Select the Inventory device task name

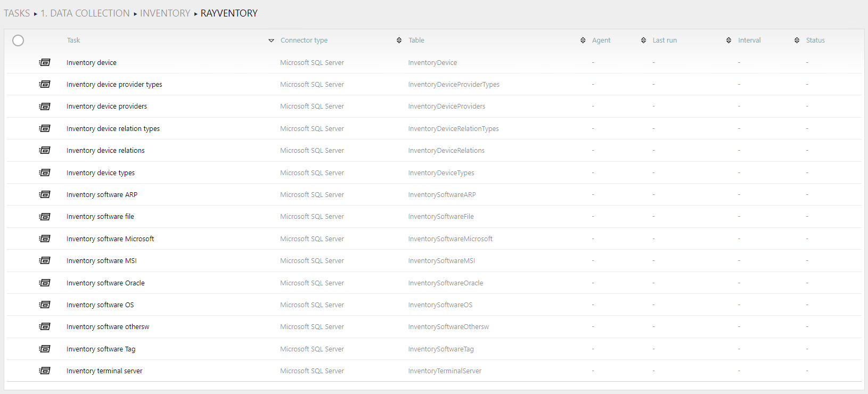(x=92, y=62)
